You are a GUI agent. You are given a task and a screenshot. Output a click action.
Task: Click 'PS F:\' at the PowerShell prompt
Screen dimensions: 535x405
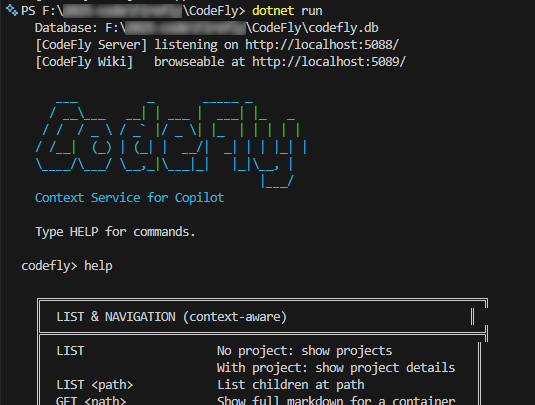[x=42, y=11]
